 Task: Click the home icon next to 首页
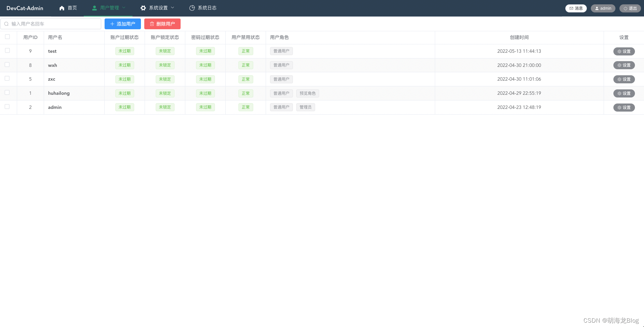pyautogui.click(x=62, y=8)
